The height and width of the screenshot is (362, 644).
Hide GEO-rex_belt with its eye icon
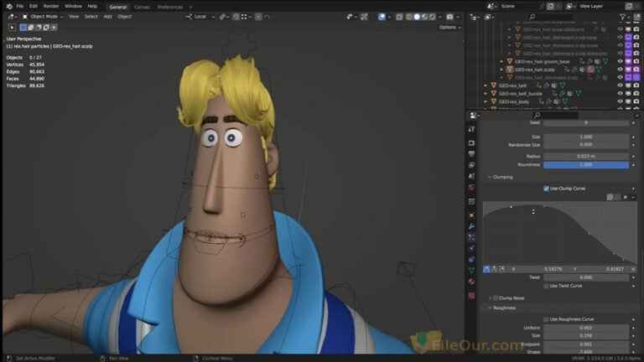621,85
